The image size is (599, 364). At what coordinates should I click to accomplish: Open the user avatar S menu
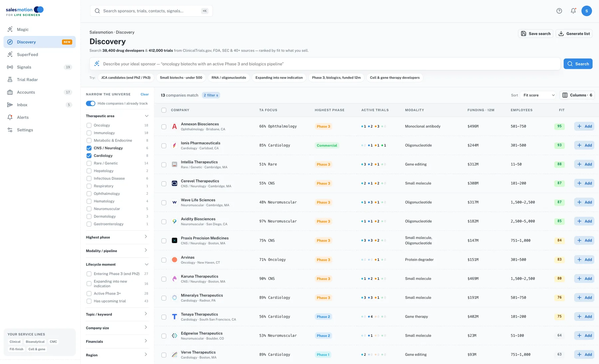click(x=586, y=11)
